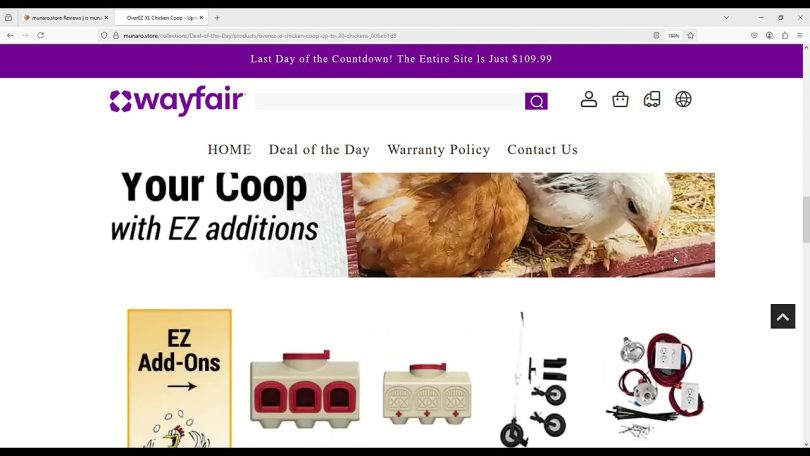The height and width of the screenshot is (456, 810).
Task: Switch to munaro.store Reviews tab
Action: tap(66, 18)
